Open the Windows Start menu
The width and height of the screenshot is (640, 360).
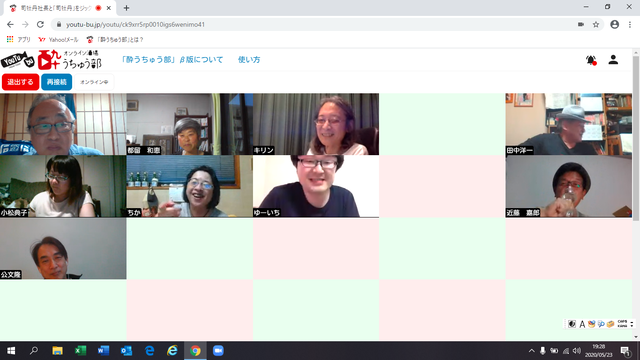tap(11, 351)
